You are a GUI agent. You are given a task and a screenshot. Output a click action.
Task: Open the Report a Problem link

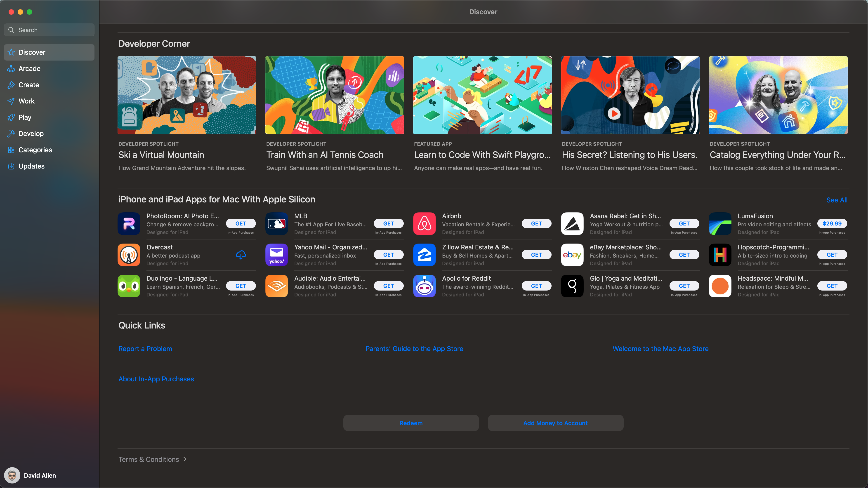point(145,349)
